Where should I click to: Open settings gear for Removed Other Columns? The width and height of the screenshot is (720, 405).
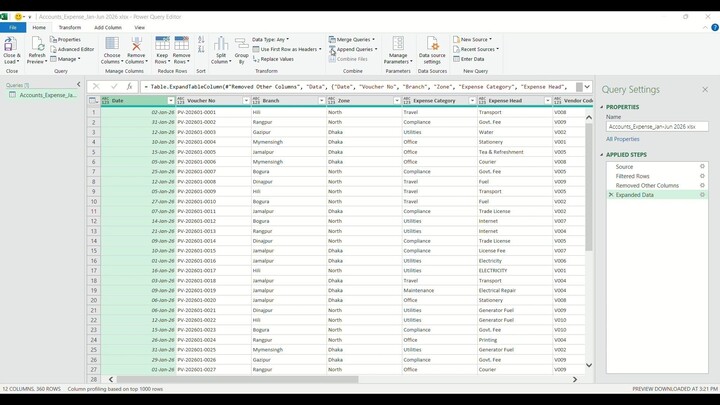pyautogui.click(x=702, y=186)
